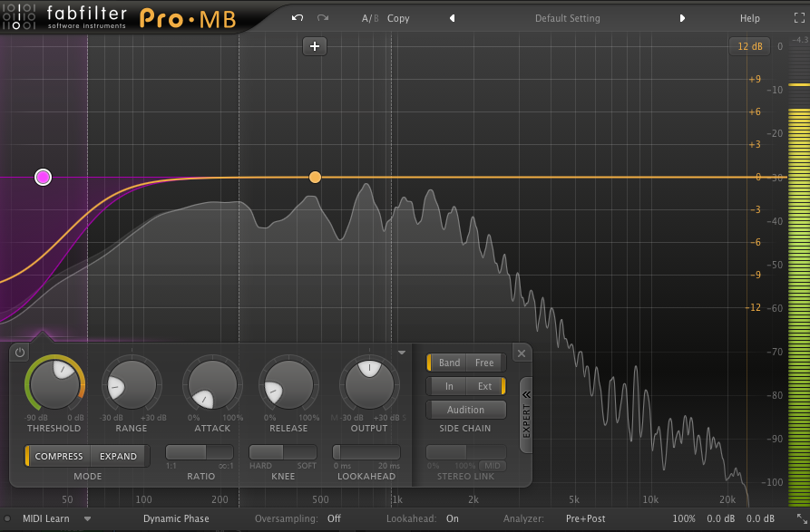Screen dimensions: 810x532
Task: Click the Release knob
Action: pos(288,384)
